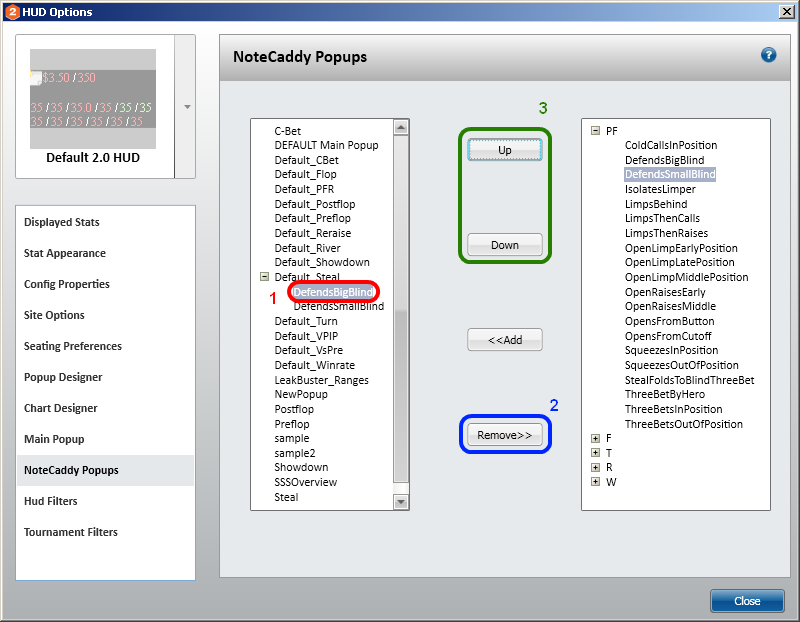Screen dimensions: 800x622
Task: Select NoteCaddy Popups section
Action: [105, 470]
